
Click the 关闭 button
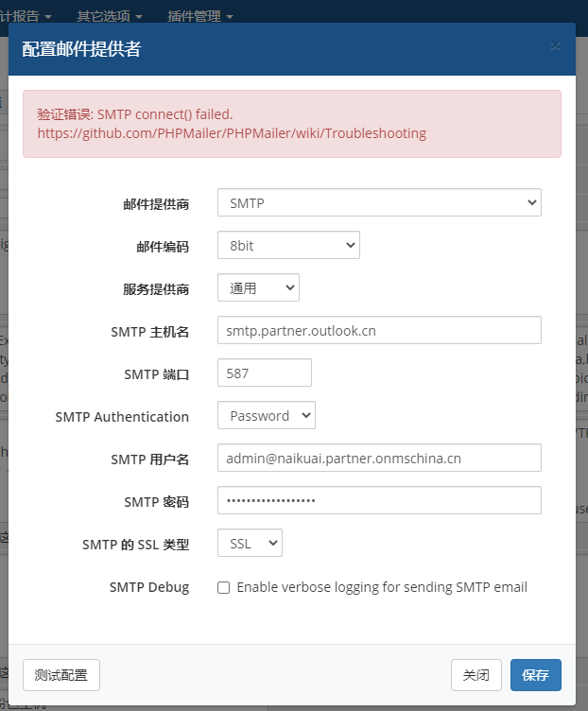pyautogui.click(x=476, y=675)
